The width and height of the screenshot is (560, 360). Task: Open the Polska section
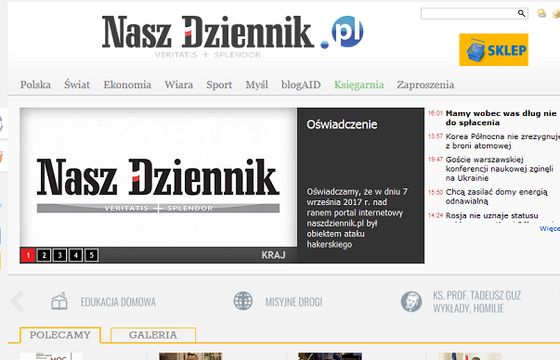coord(35,85)
